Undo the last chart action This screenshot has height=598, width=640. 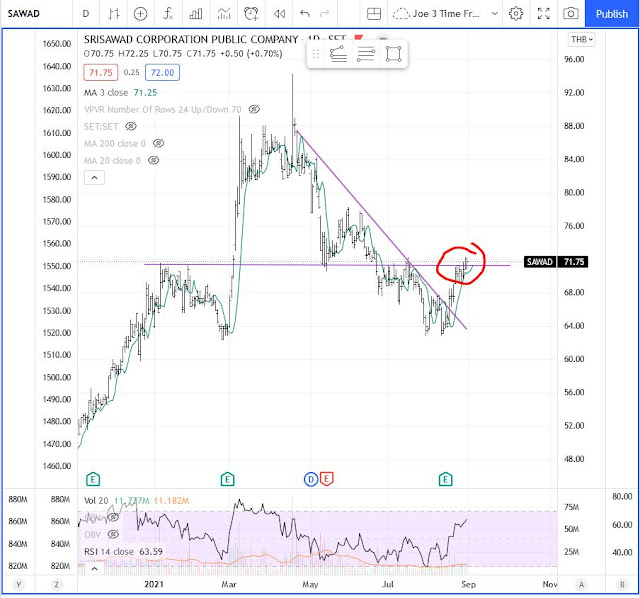click(x=304, y=13)
